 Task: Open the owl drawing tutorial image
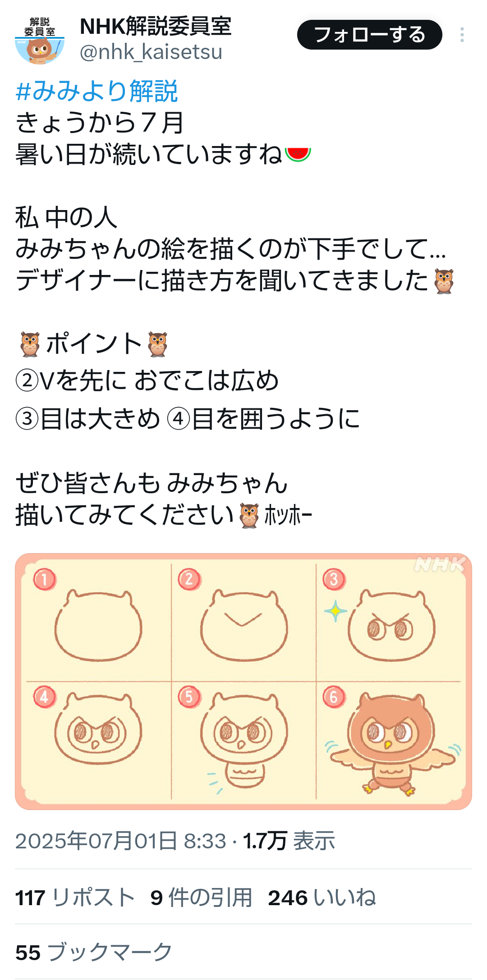coord(243,681)
